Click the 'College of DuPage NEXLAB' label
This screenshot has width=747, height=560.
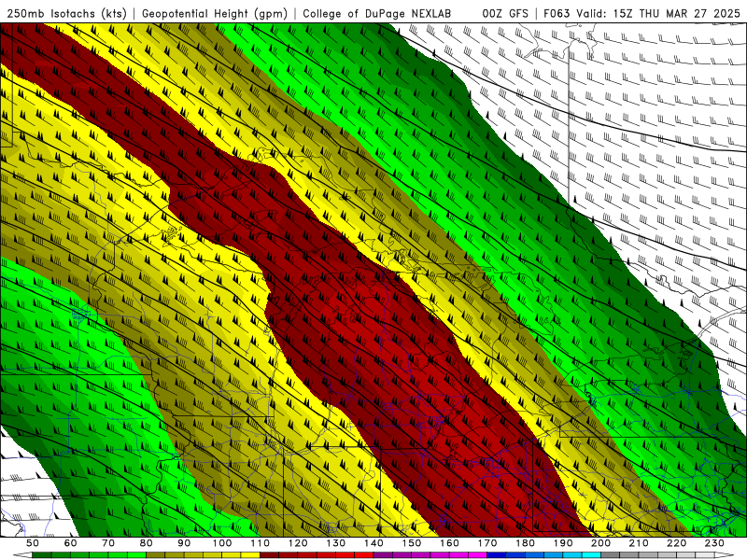376,14
